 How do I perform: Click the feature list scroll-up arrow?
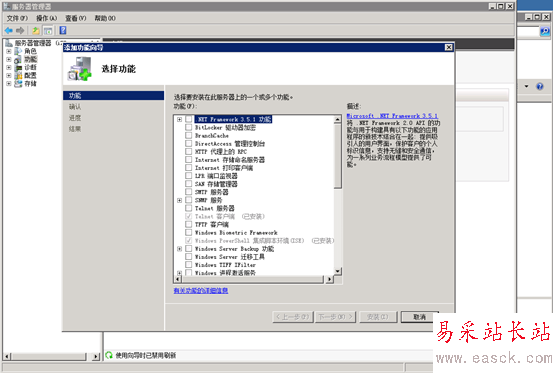coord(338,120)
